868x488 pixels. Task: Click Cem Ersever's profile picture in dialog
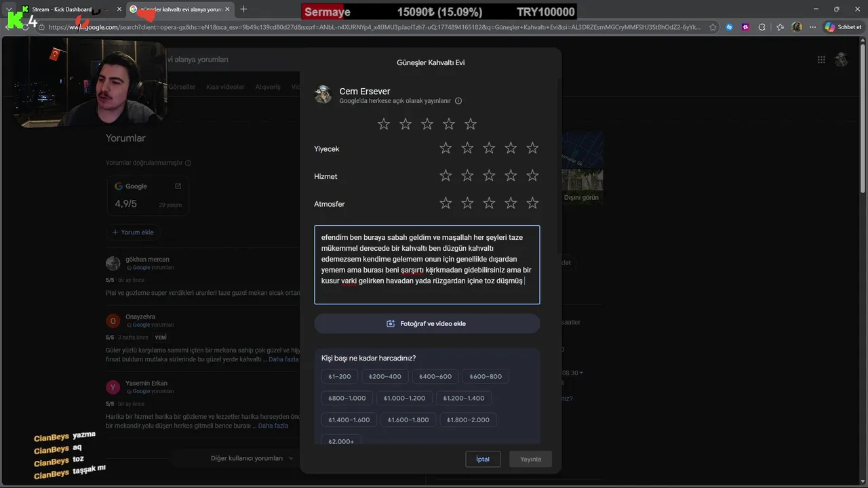[323, 95]
